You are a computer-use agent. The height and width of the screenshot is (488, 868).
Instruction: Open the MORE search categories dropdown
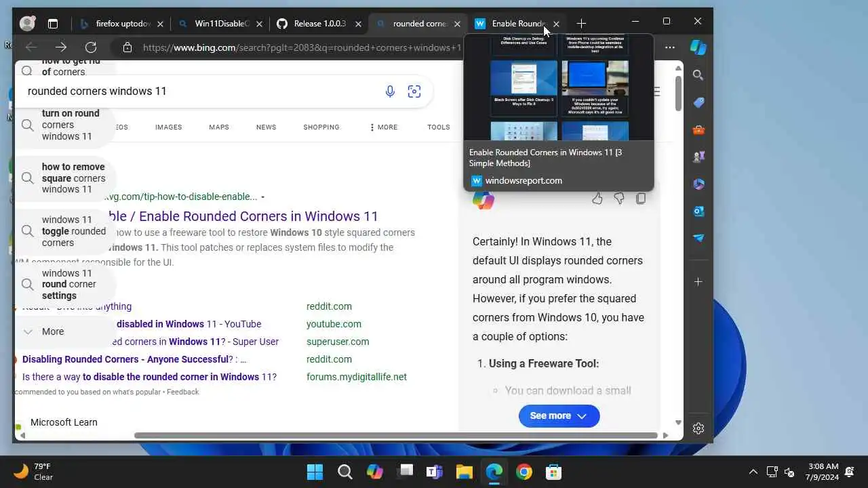point(384,127)
